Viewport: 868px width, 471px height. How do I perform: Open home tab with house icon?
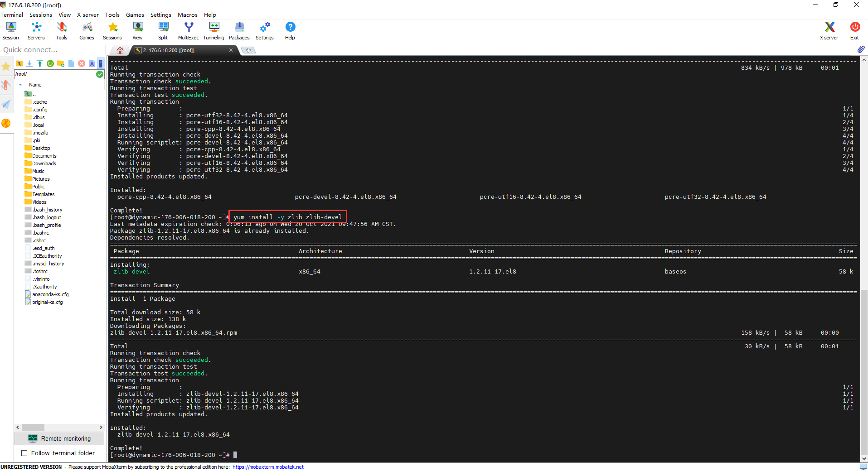[120, 50]
